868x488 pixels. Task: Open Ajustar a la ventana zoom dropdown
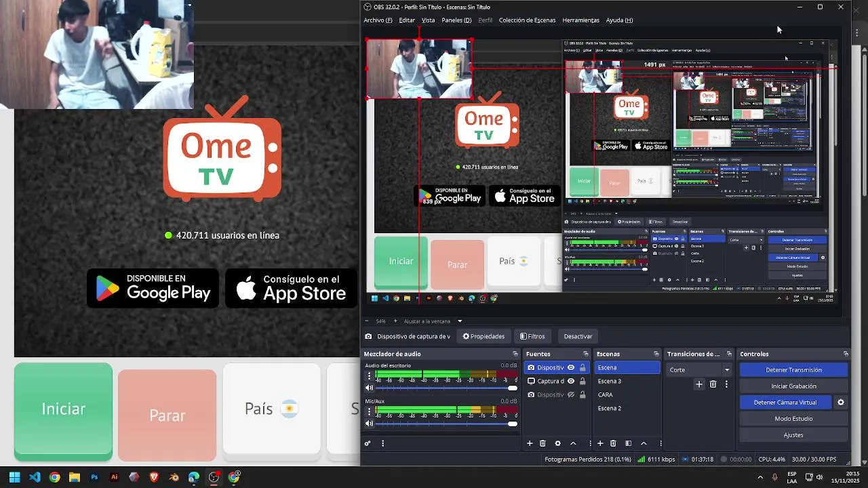coord(460,321)
